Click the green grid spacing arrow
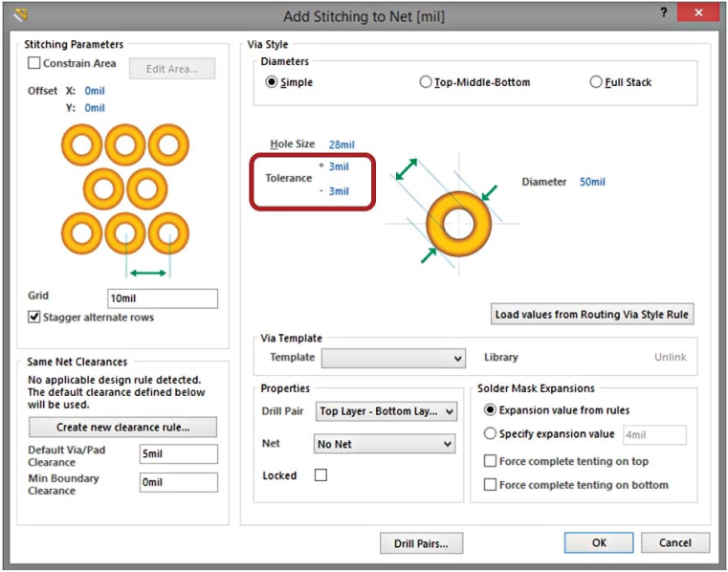Viewport: 728px width, 572px height. 148,274
